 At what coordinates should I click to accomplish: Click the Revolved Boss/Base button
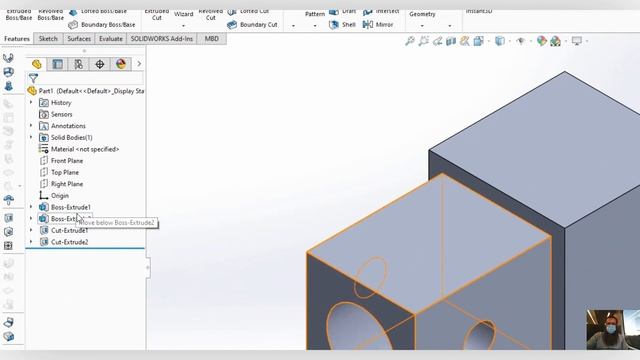click(51, 15)
